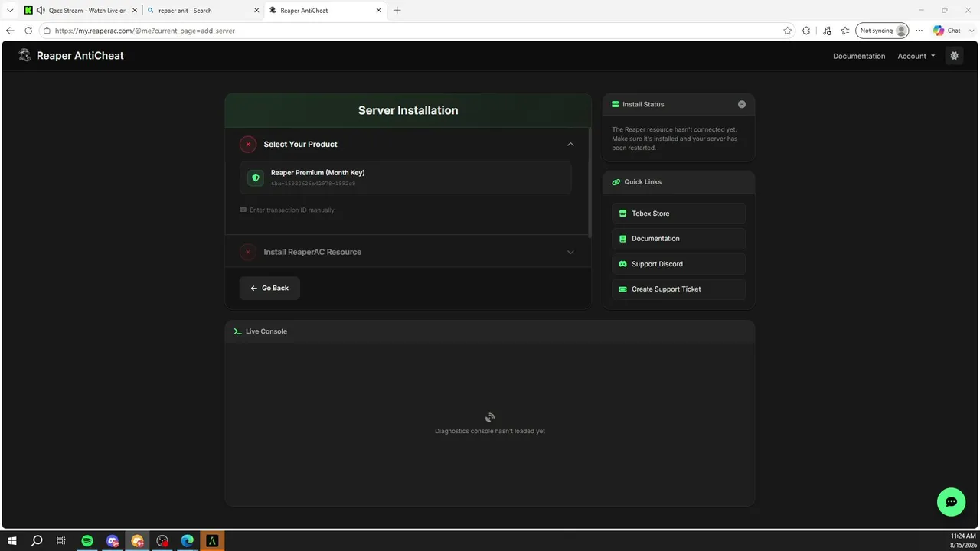Open Documentation in top navigation
This screenshot has width=980, height=551.
pos(859,56)
